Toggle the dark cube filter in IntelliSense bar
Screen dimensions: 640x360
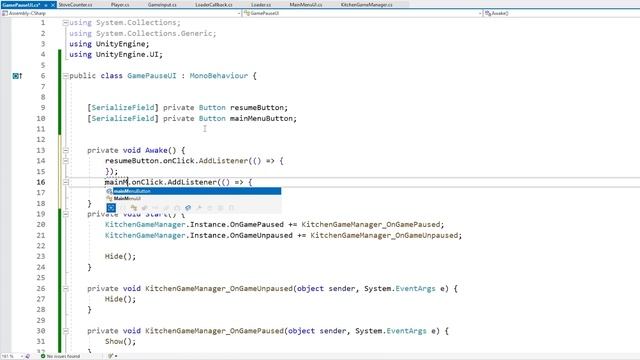[x=188, y=208]
